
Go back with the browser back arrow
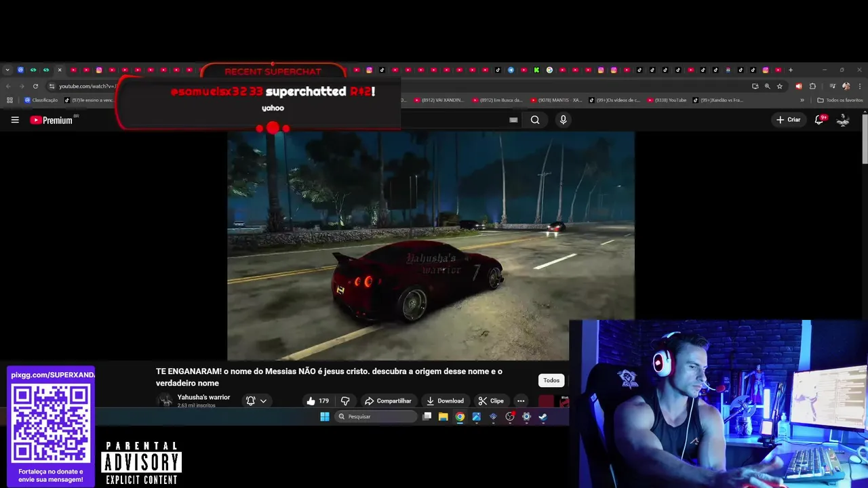pyautogui.click(x=8, y=86)
